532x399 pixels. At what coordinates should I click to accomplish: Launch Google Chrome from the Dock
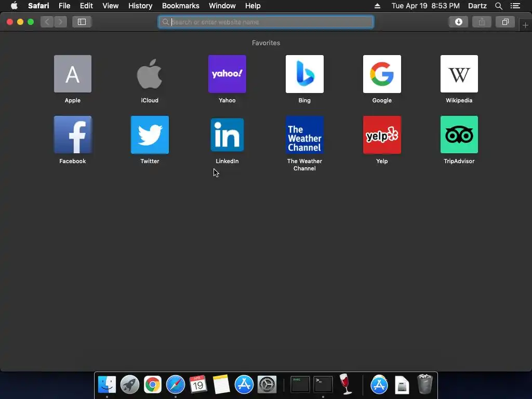coord(153,385)
